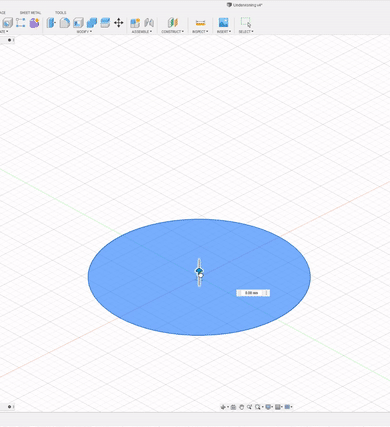Click the Insert image icon
Screen dimensions: 390x427
[x=223, y=23]
